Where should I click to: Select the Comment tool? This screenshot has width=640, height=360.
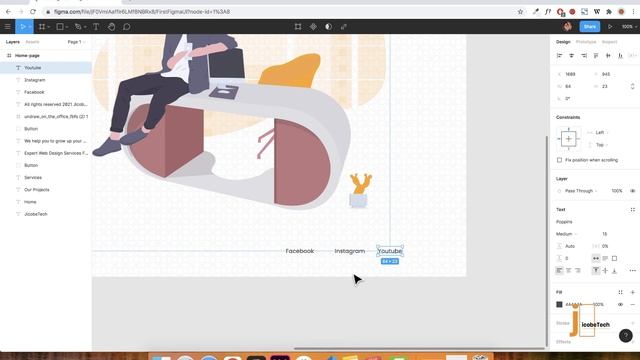tap(127, 27)
